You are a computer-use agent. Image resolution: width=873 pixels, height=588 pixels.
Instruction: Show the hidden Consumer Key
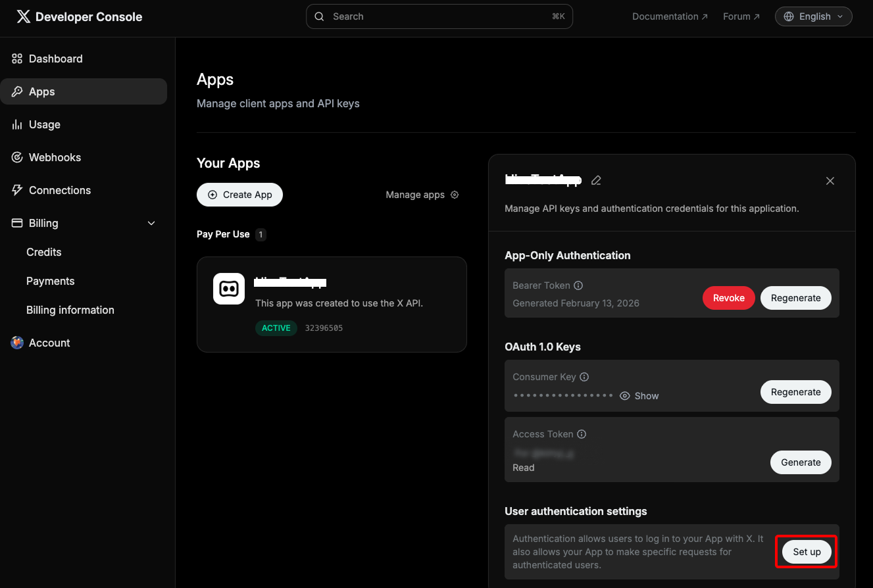639,396
